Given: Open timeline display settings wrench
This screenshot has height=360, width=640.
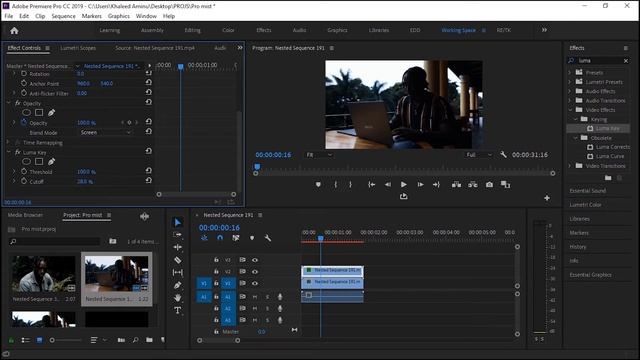Looking at the screenshot, I should coord(267,238).
